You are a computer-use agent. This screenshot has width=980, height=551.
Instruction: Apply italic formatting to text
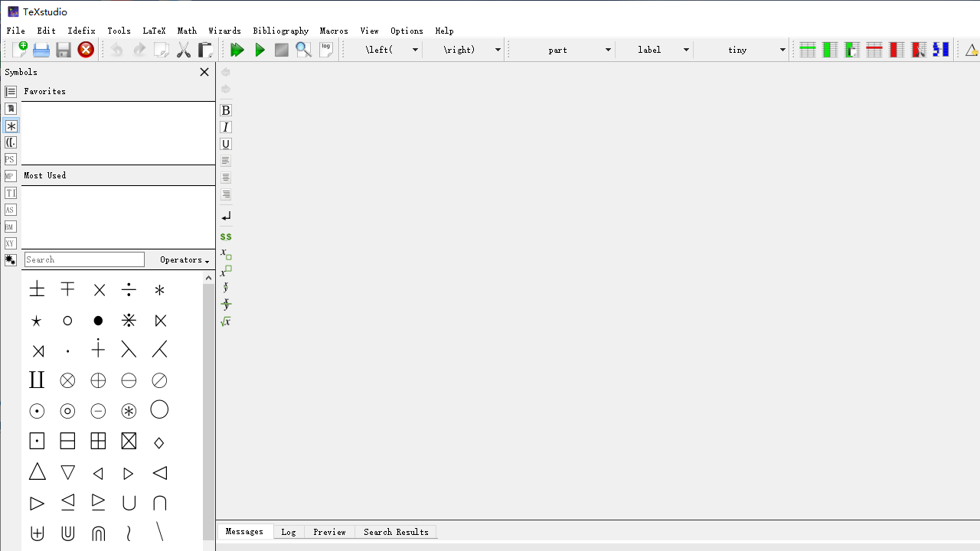tap(226, 127)
